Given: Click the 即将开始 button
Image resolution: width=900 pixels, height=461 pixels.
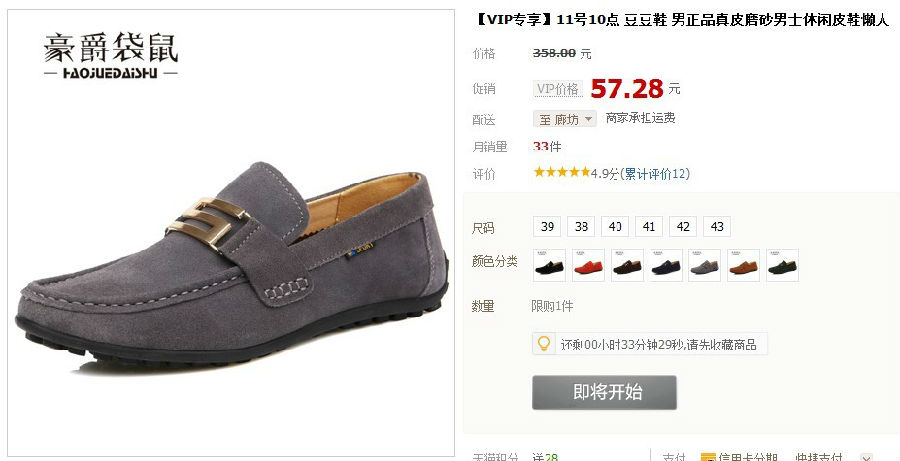Looking at the screenshot, I should coord(604,392).
